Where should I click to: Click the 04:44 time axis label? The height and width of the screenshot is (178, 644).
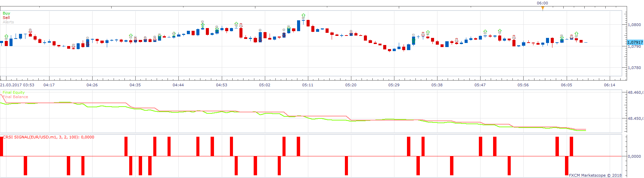click(x=178, y=85)
